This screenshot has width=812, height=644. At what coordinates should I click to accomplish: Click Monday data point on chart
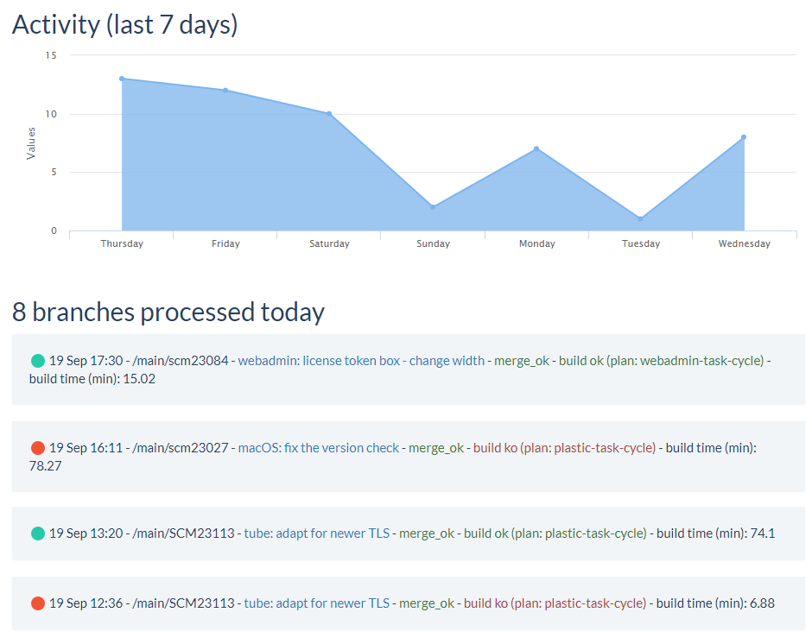(536, 148)
